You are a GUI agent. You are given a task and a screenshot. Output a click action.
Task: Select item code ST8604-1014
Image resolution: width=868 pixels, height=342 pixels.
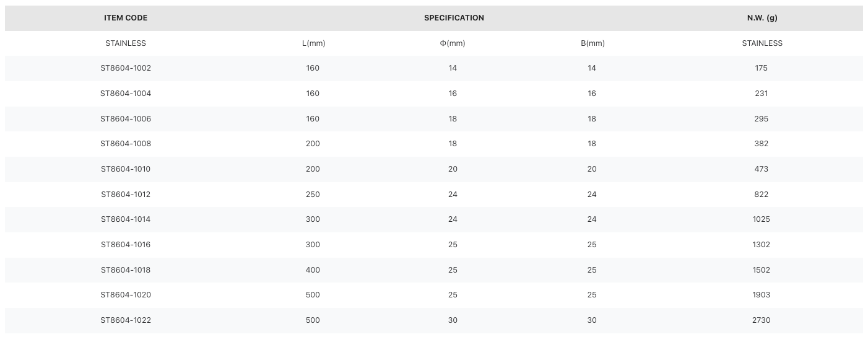[126, 219]
